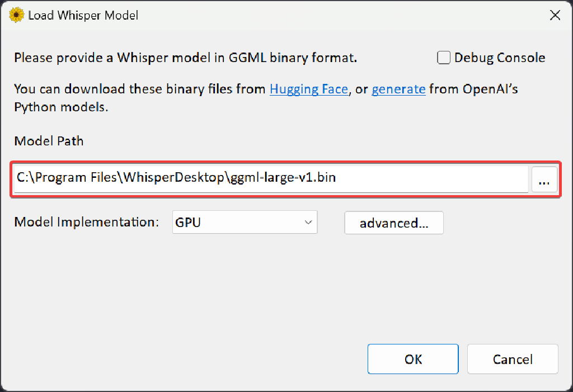Follow the generate link for Python models
Screen dimensions: 573x392
point(398,88)
